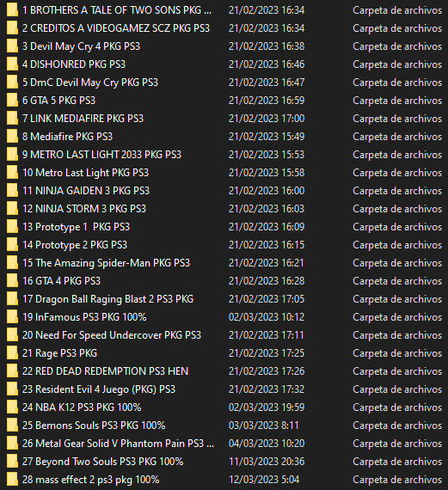
Task: Click '22 RED DEAD REDEMPTION PS3 HEN' name
Action: click(106, 371)
